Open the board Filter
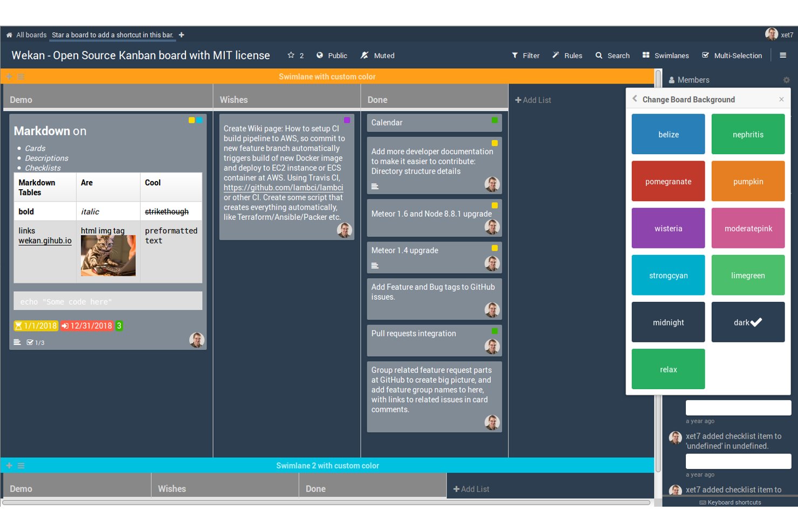Image resolution: width=798 pixels, height=532 pixels. (x=526, y=56)
